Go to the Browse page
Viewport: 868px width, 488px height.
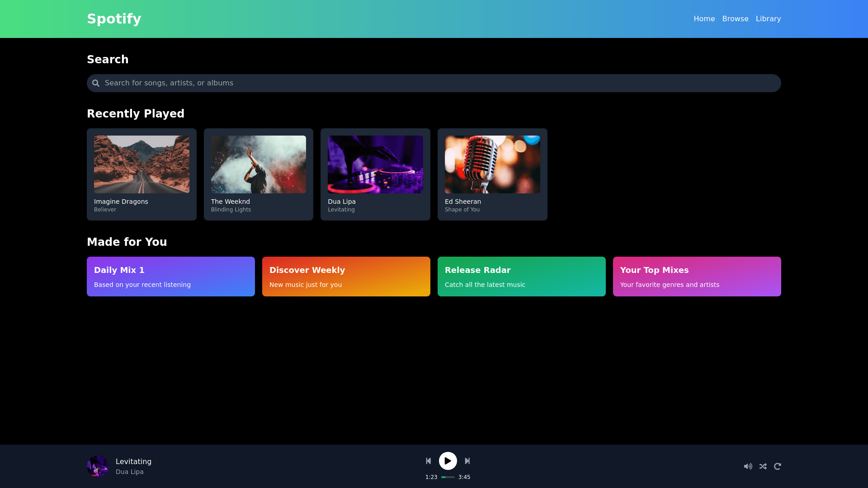click(x=735, y=19)
